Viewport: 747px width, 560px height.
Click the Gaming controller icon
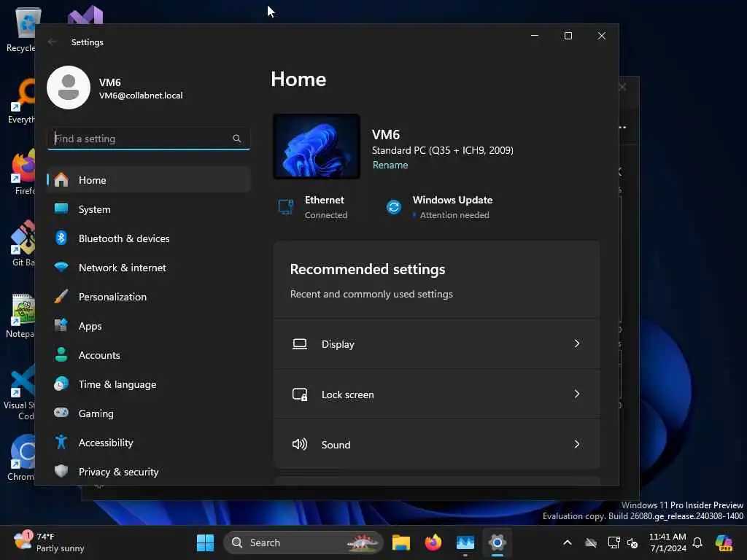[x=61, y=413]
